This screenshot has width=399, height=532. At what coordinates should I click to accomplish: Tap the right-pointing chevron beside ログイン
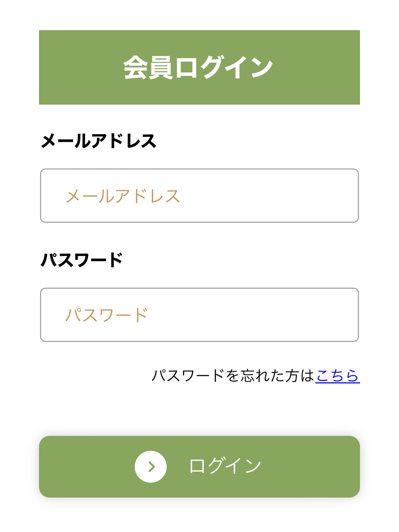coord(151,467)
